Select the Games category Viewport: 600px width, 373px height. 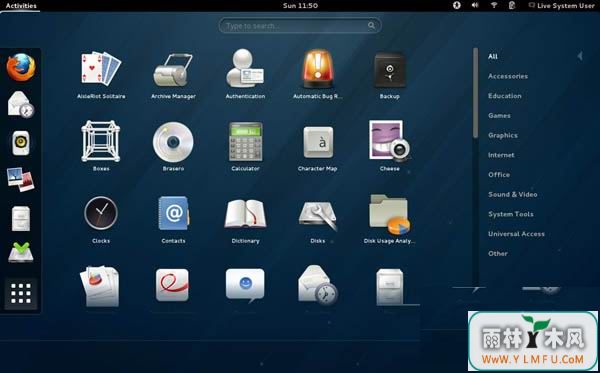coord(499,116)
